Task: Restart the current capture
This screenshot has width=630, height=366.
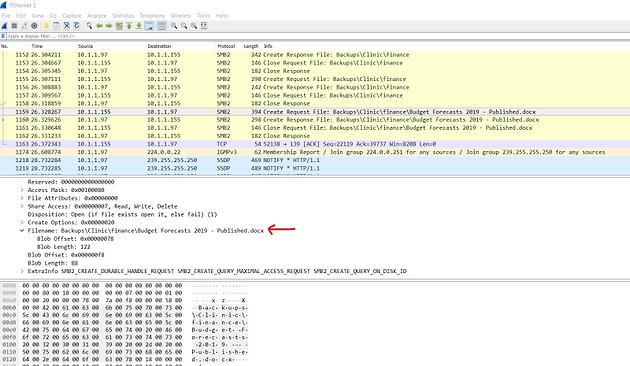Action: 25,26
